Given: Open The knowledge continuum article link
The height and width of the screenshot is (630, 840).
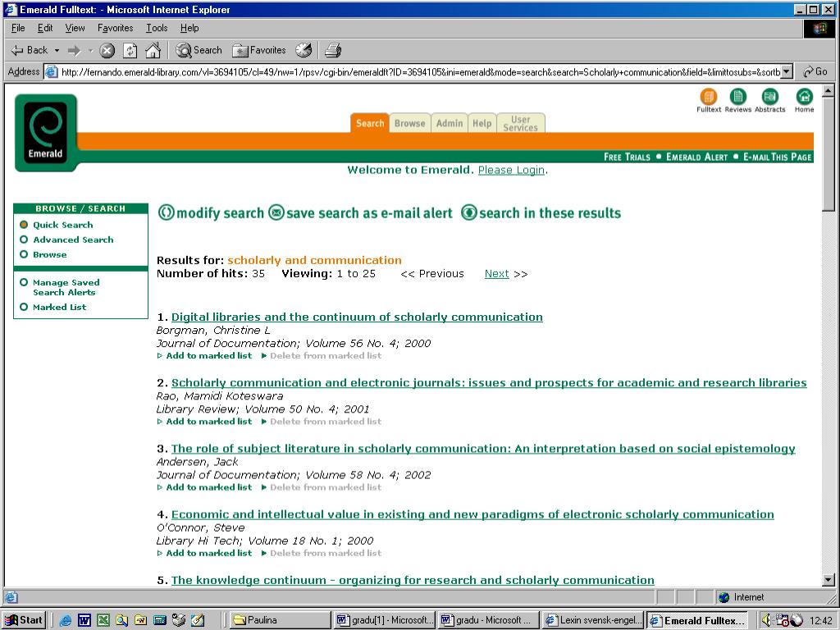Looking at the screenshot, I should tap(413, 581).
